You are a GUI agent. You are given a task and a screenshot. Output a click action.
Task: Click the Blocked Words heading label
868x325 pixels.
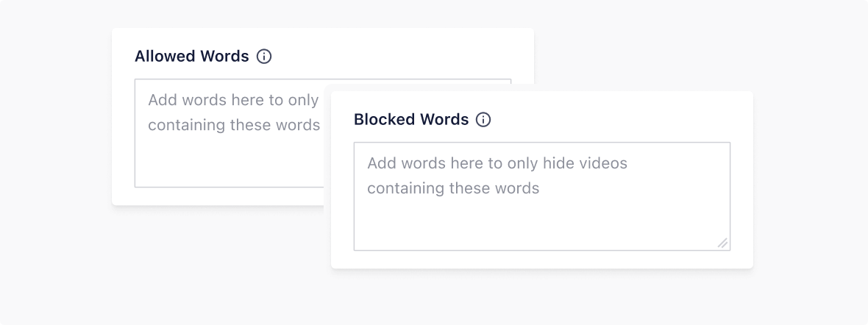tap(411, 120)
